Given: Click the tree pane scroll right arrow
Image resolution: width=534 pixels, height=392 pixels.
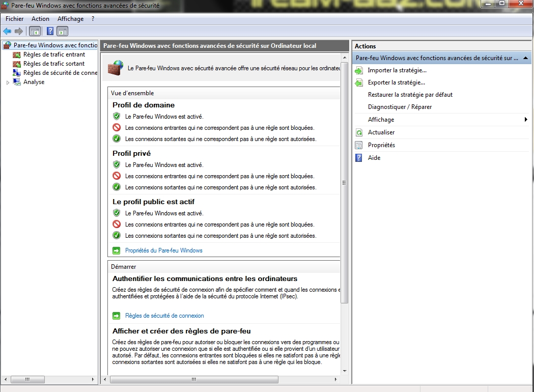Looking at the screenshot, I should point(93,379).
